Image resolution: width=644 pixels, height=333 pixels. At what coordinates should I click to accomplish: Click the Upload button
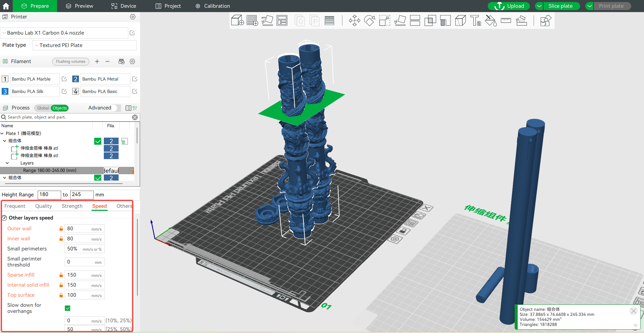coord(509,6)
